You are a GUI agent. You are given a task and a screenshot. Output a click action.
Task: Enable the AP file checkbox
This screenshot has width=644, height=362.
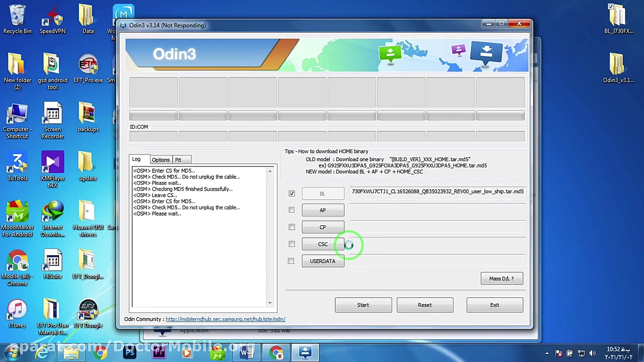pyautogui.click(x=291, y=210)
